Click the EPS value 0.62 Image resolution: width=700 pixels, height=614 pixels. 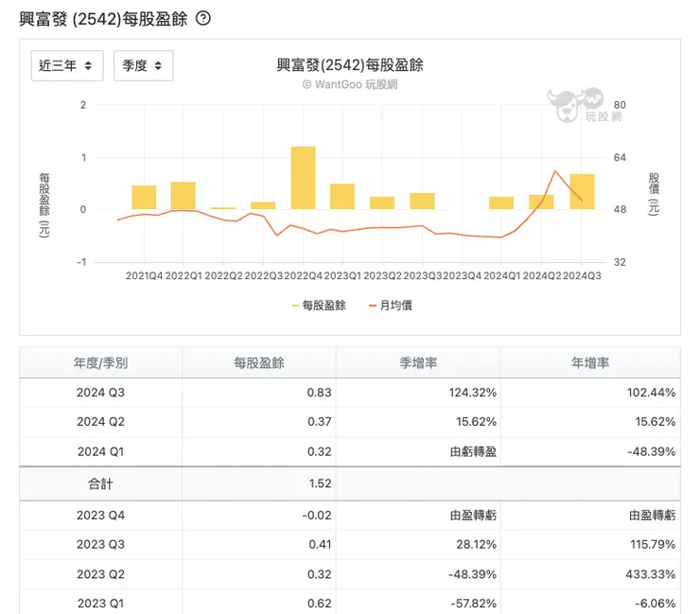(319, 604)
